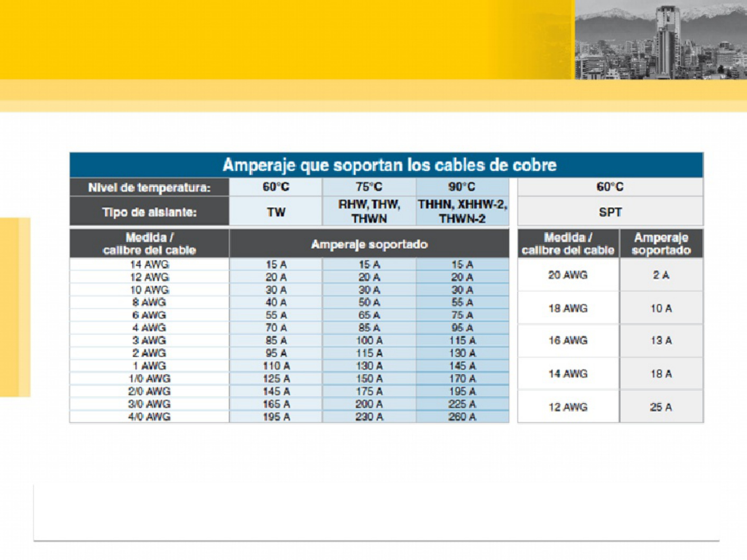Click the "70 A" value for 4 AWG
Screen dimensions: 747x560
click(x=276, y=328)
